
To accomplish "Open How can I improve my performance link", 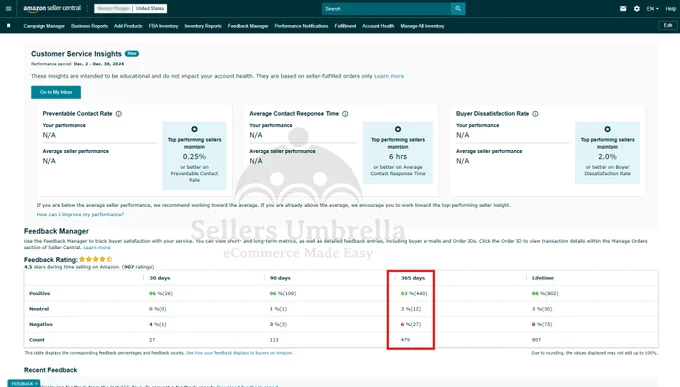I will click(80, 214).
